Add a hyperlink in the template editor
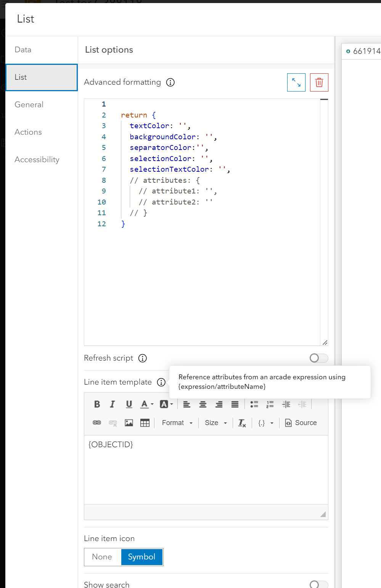The image size is (381, 588). tap(97, 422)
